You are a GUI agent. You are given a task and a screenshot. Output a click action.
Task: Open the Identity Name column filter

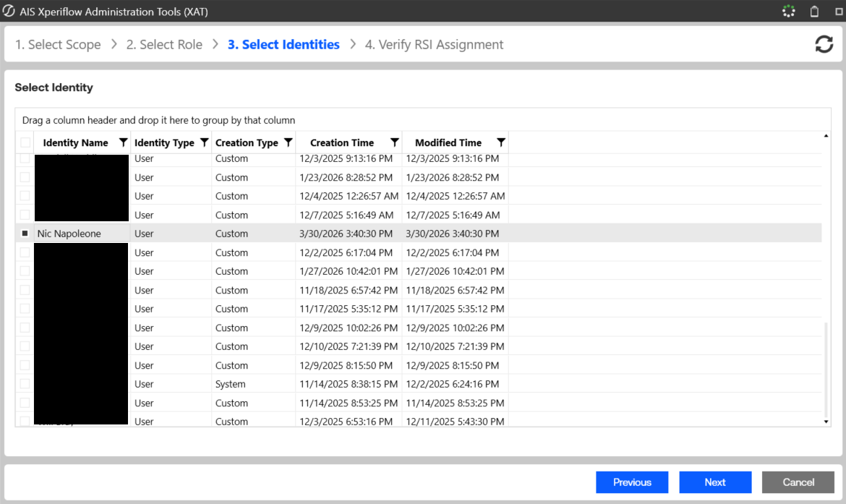tap(123, 142)
